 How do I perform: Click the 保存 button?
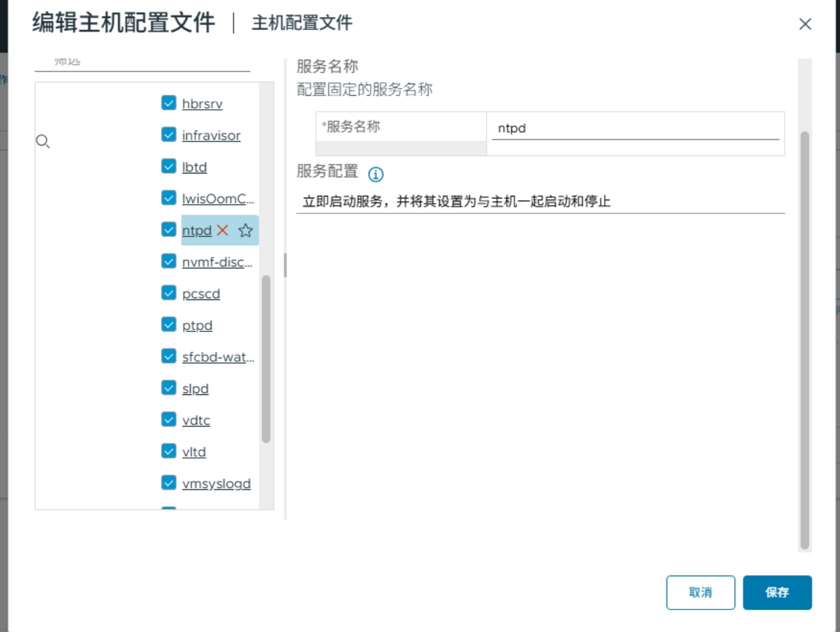777,592
